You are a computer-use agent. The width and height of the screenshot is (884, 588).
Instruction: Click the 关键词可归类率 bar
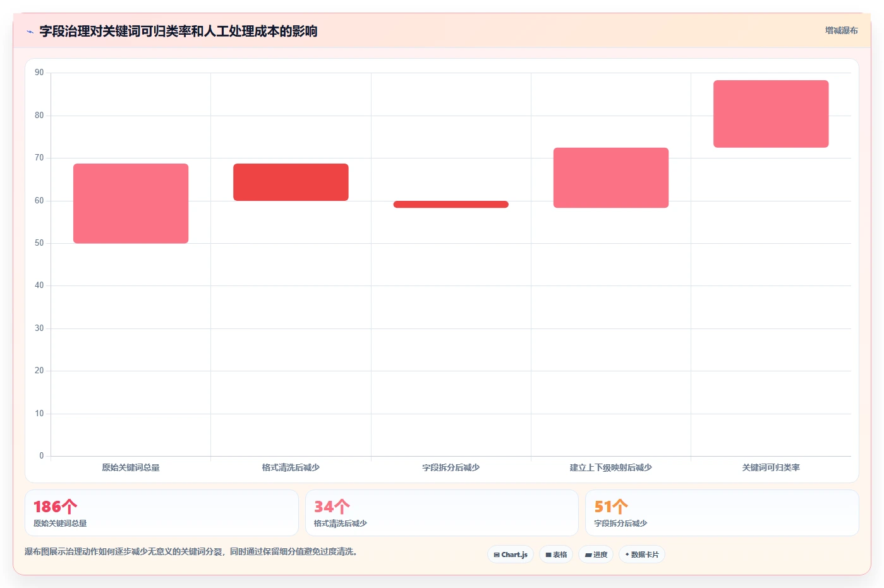(771, 114)
